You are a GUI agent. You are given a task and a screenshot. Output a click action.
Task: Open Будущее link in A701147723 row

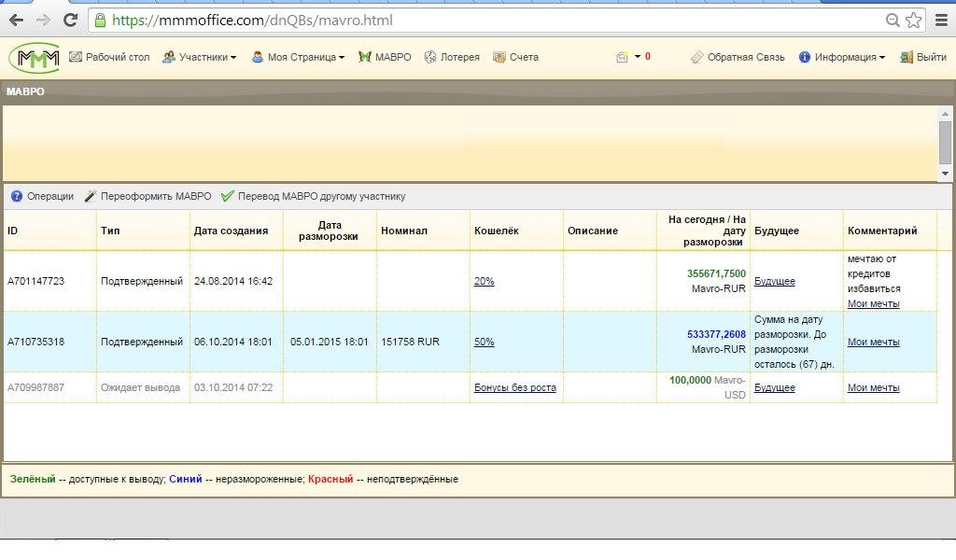[774, 281]
